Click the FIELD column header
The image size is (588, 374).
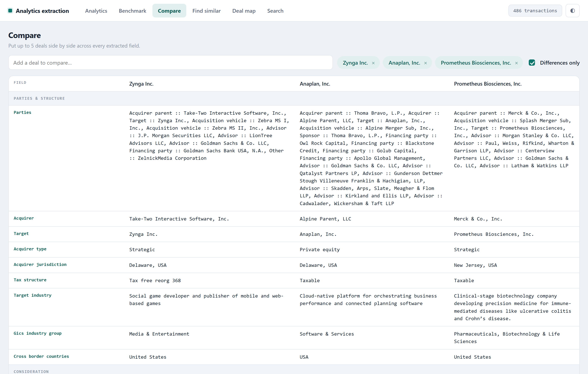tap(20, 82)
